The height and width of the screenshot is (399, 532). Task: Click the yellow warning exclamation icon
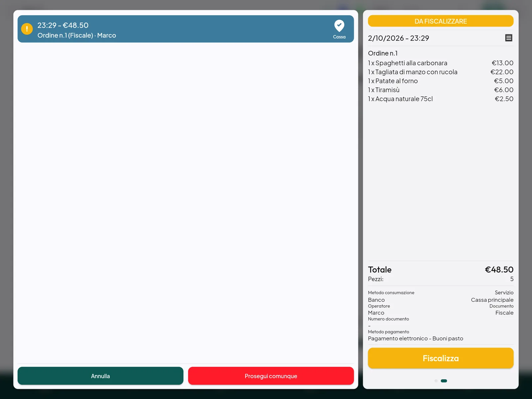(x=27, y=29)
